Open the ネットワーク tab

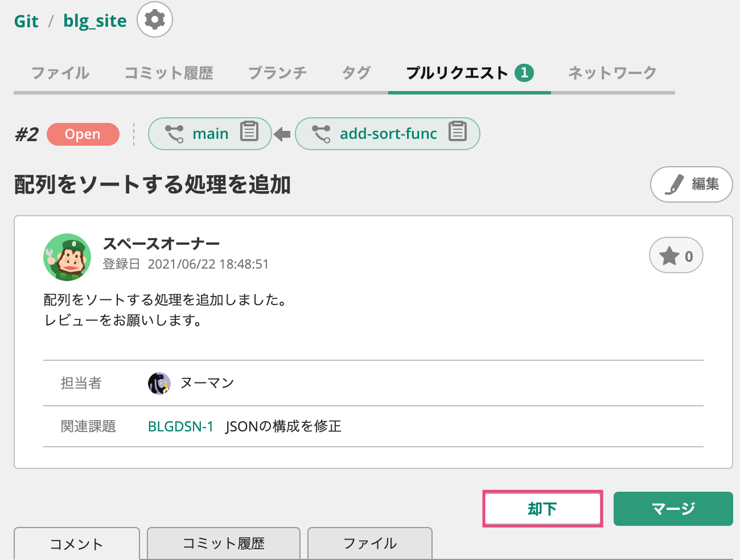click(x=611, y=73)
